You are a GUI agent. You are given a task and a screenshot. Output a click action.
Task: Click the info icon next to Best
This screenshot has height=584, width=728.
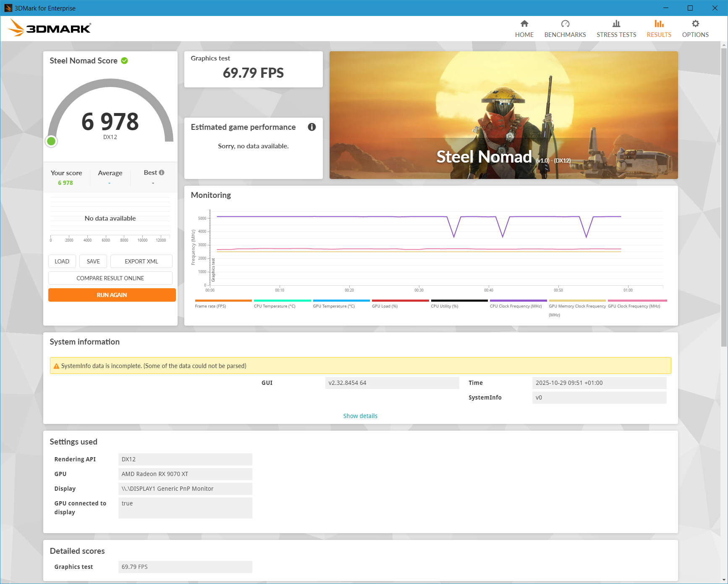coord(162,173)
